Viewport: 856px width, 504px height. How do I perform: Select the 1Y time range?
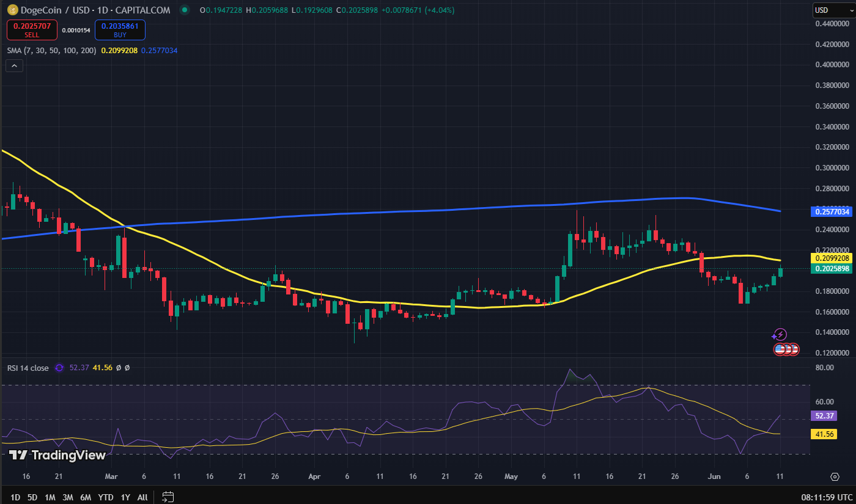125,497
